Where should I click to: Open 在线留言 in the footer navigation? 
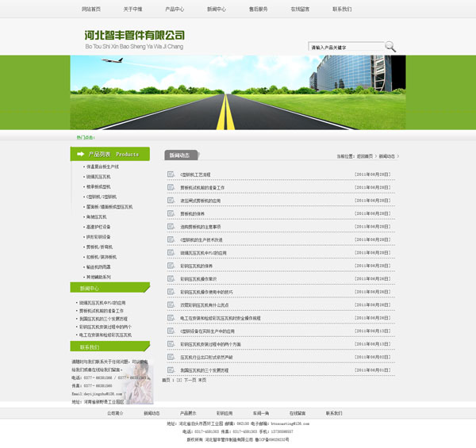point(297,413)
